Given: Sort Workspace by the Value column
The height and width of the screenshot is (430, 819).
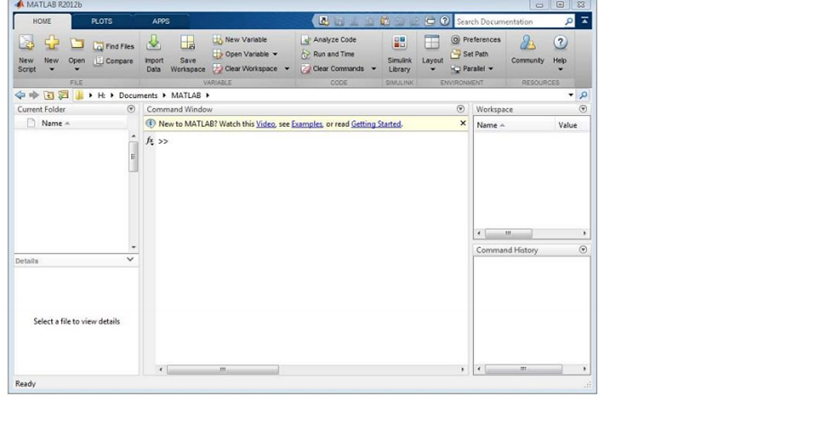Looking at the screenshot, I should point(567,125).
